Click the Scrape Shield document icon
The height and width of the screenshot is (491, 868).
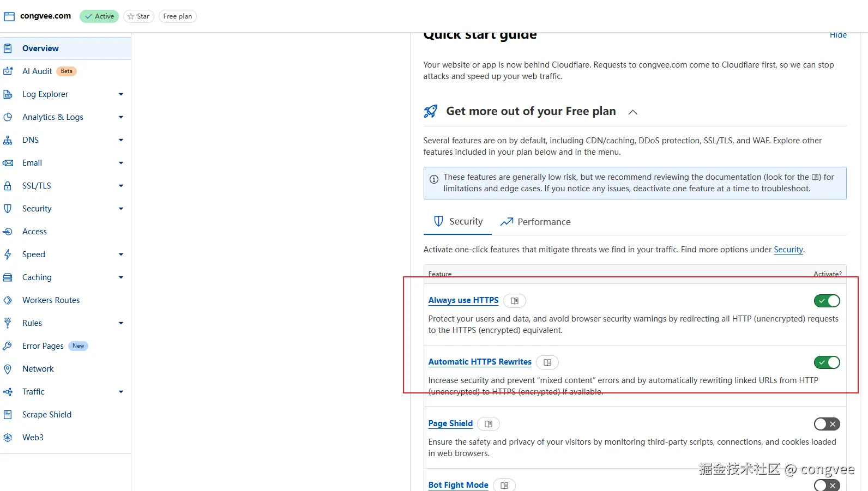pos(8,415)
